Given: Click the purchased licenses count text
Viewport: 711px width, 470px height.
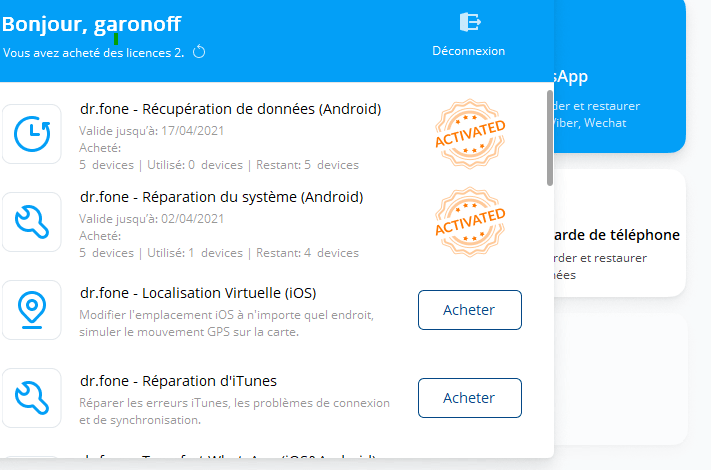Looking at the screenshot, I should 93,53.
